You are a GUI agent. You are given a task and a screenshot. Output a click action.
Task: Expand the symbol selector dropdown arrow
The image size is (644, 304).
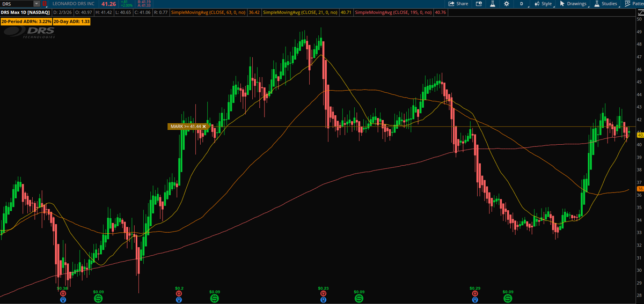coord(36,4)
